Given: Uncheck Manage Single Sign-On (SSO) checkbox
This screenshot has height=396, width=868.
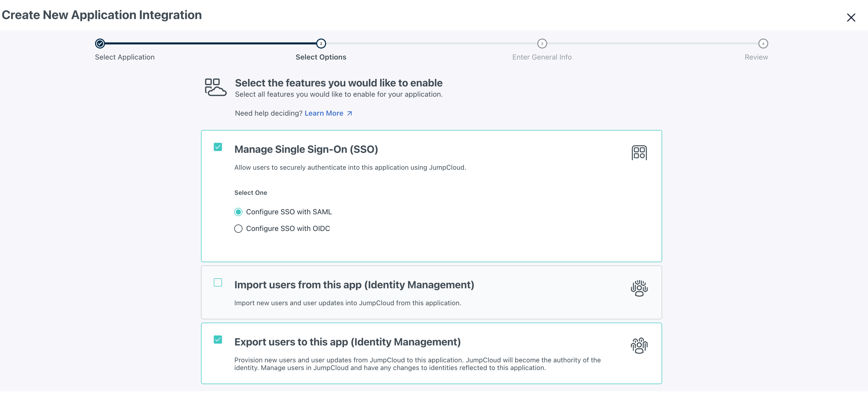Looking at the screenshot, I should click(218, 147).
